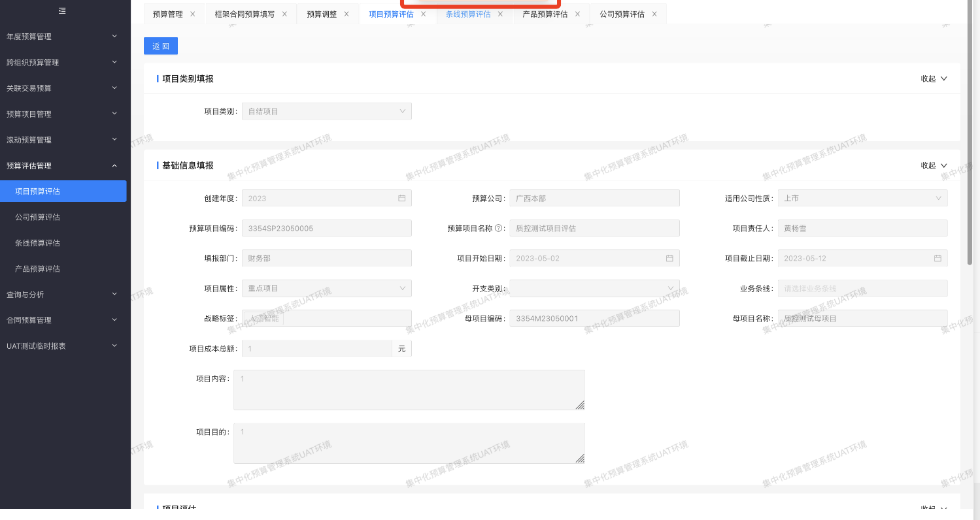Collapse the 基础信息填报 section
The height and width of the screenshot is (520, 980).
click(x=934, y=165)
